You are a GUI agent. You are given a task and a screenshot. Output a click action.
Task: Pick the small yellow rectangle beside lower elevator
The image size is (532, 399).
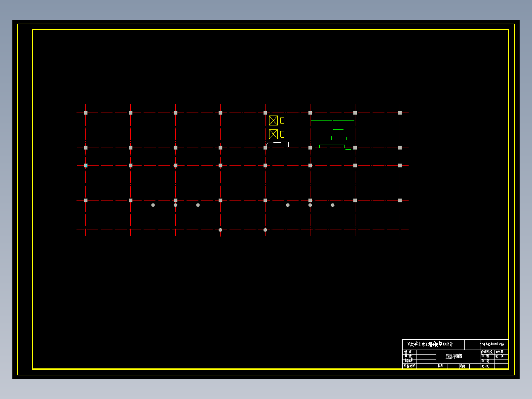282,134
